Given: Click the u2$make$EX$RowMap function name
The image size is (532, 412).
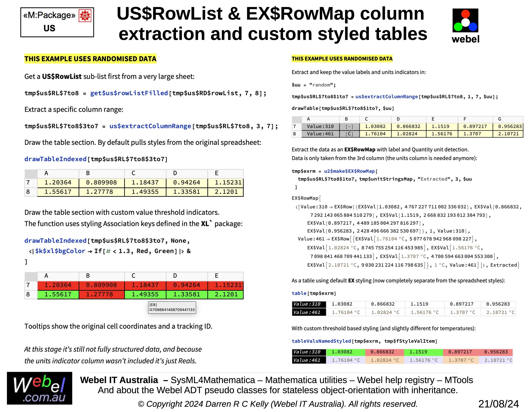Looking at the screenshot, I should click(349, 171).
